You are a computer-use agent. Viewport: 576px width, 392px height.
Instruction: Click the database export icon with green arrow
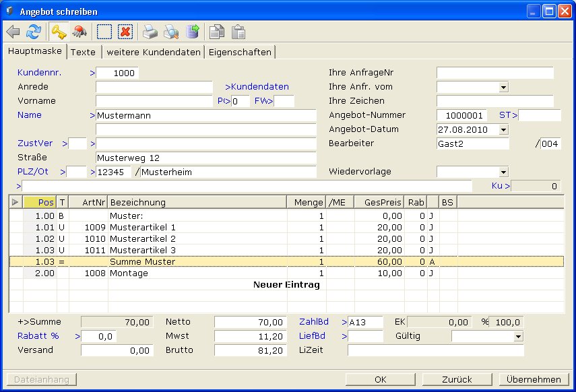(193, 32)
